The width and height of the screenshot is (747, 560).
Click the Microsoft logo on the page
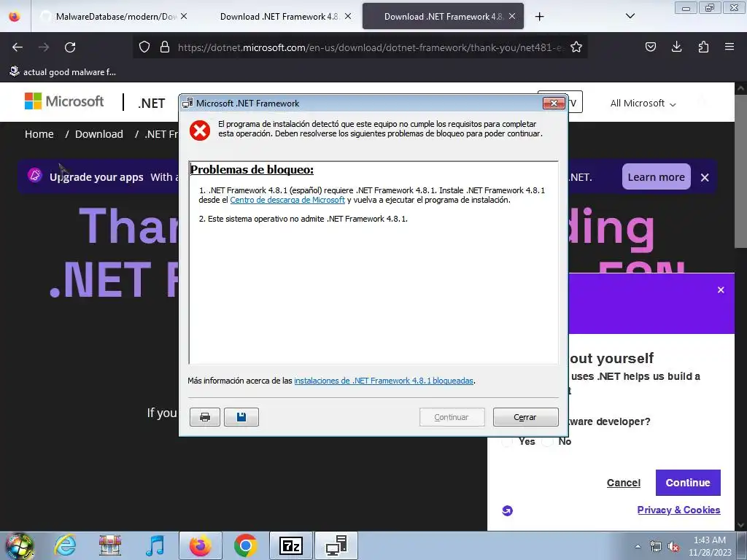click(64, 101)
